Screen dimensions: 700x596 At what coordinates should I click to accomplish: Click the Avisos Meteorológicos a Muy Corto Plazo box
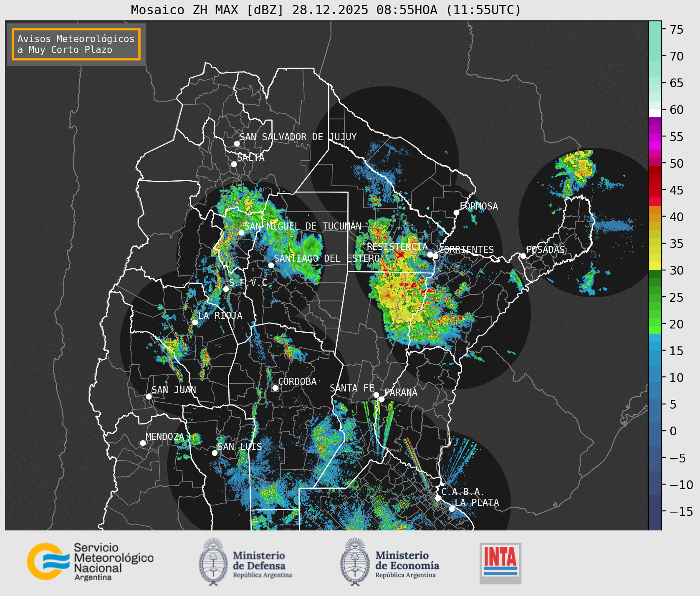click(76, 44)
